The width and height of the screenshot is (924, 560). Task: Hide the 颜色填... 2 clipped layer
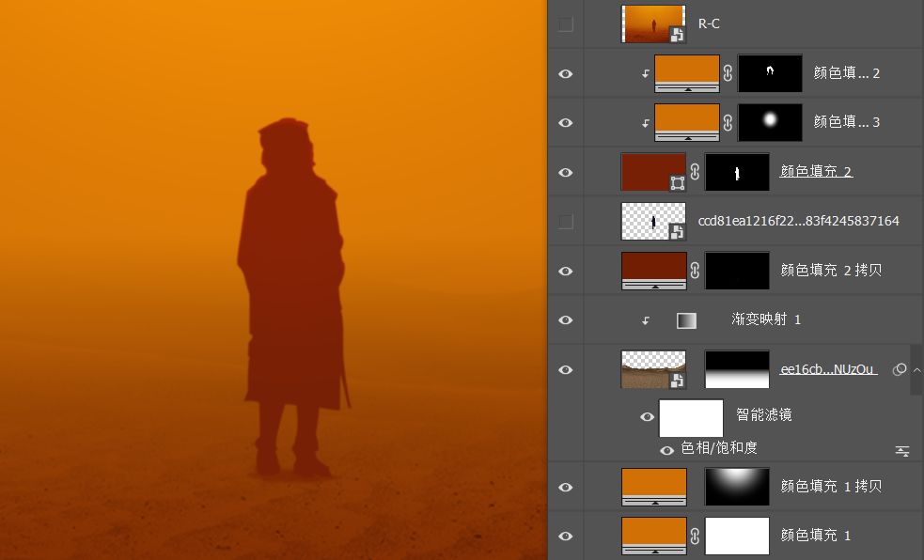(x=565, y=73)
